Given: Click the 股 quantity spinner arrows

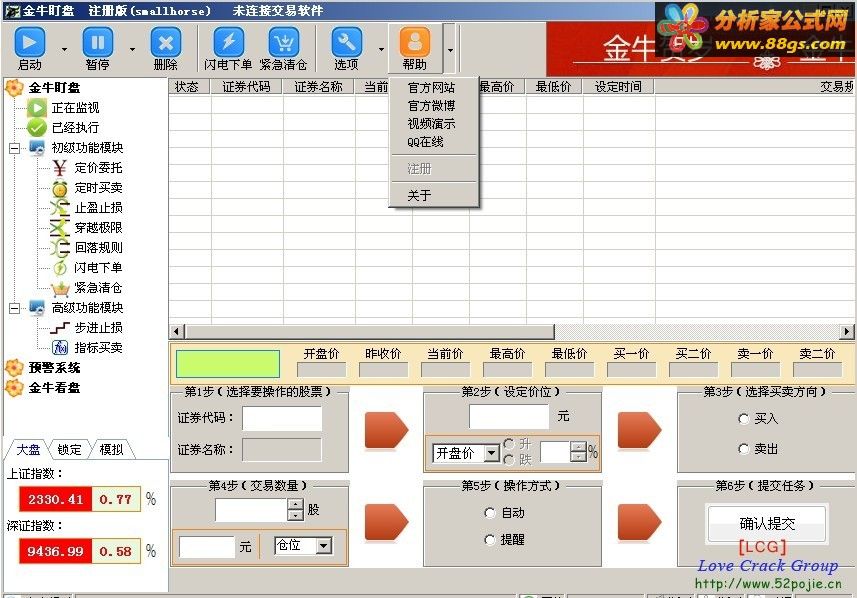Looking at the screenshot, I should (x=295, y=509).
